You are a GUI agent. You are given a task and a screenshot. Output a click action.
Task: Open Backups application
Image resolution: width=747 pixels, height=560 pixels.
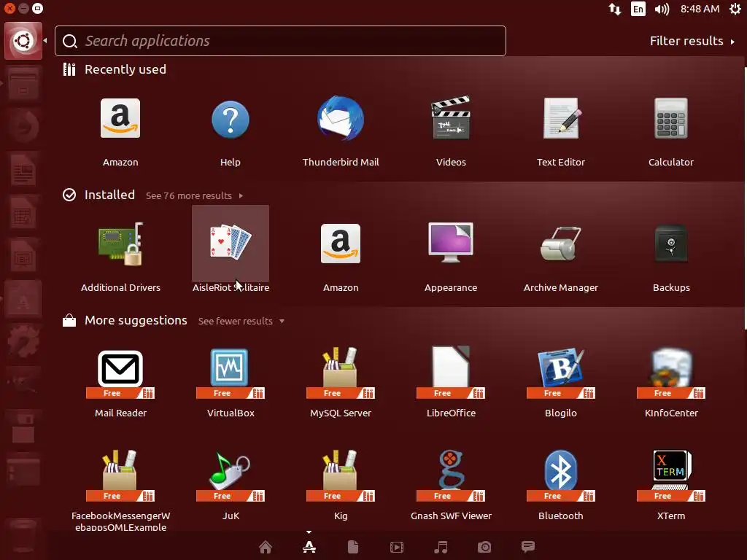pos(671,244)
